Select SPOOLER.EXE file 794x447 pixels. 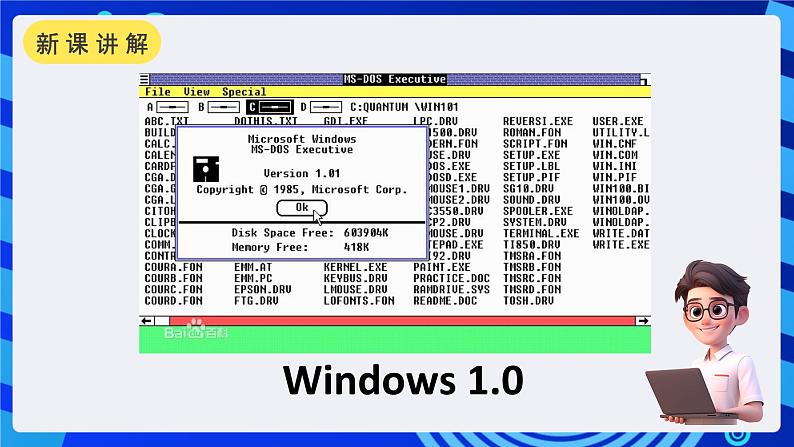pyautogui.click(x=537, y=211)
